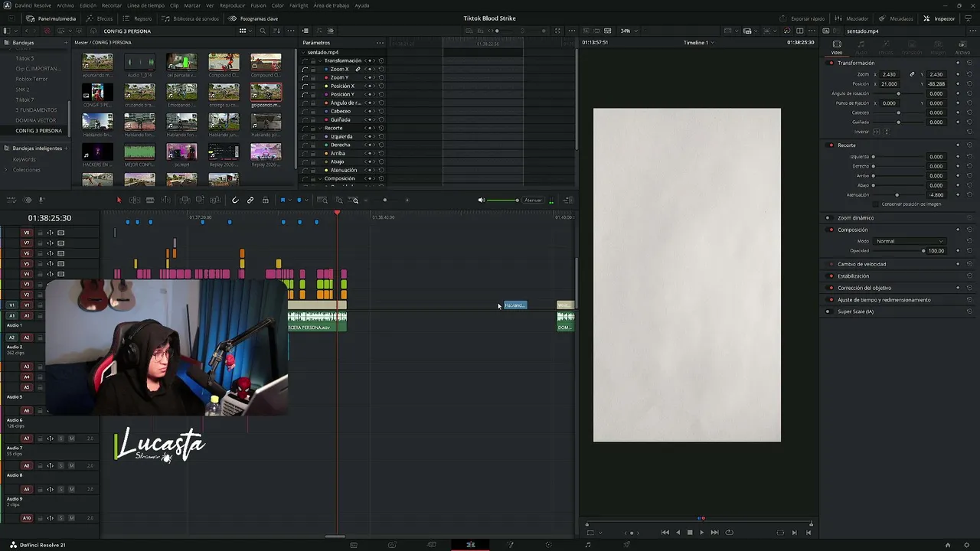Click the search magnifier in media pool
The width and height of the screenshot is (980, 551).
[263, 31]
